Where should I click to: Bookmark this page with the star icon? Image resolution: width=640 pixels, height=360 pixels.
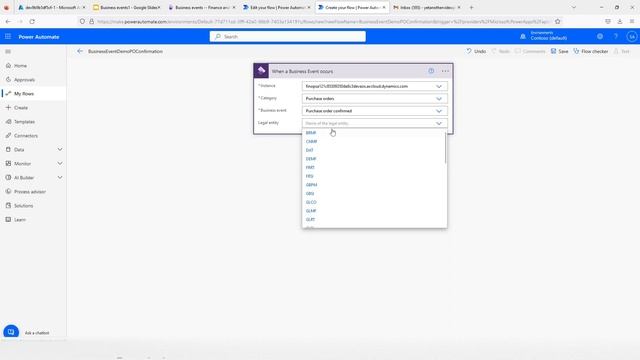coord(558,22)
